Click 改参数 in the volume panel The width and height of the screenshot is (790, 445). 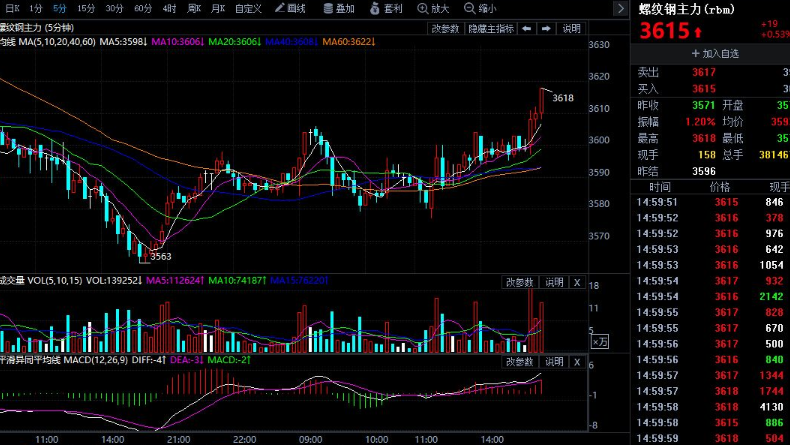pos(519,282)
